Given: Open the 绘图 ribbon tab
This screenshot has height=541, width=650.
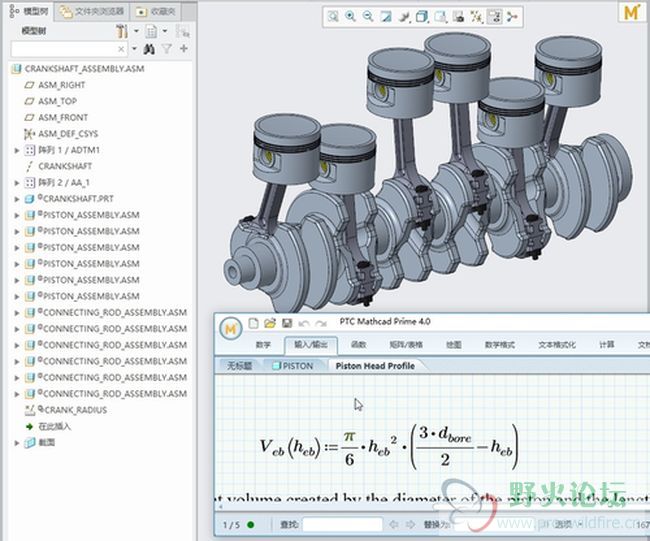Looking at the screenshot, I should pos(454,344).
